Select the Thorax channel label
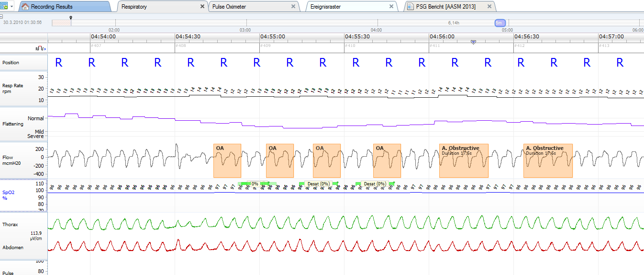644x275 pixels. [10, 224]
